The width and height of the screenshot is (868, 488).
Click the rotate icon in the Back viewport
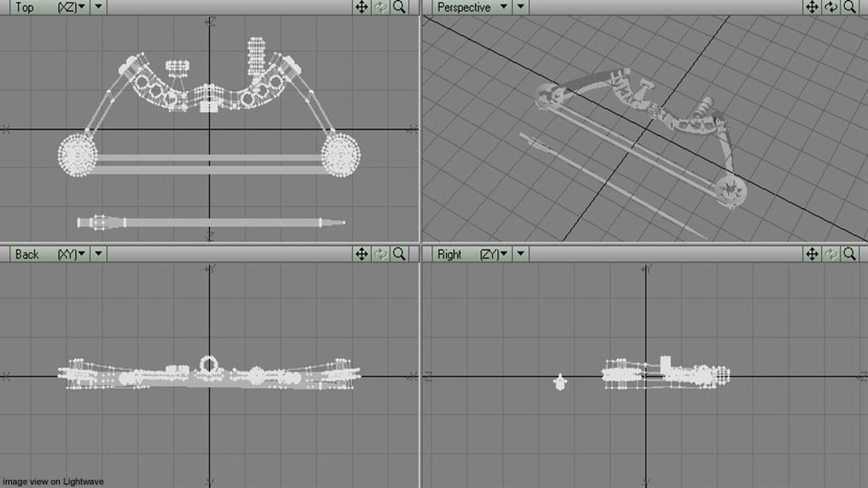tap(381, 254)
